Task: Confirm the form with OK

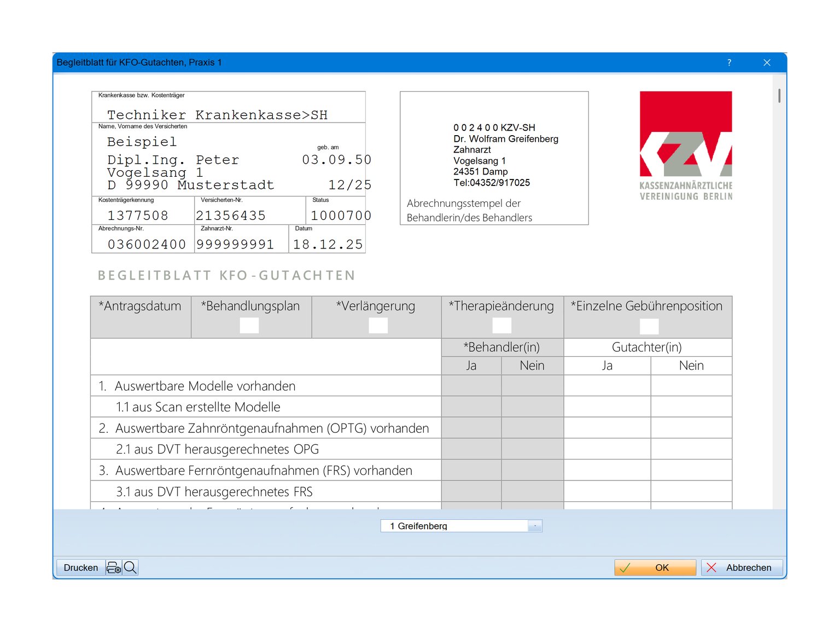Action: [655, 567]
